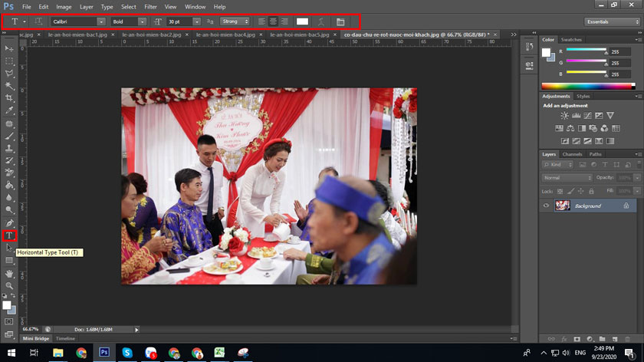
Task: Open the Essentials workspace dropdown
Action: 612,21
